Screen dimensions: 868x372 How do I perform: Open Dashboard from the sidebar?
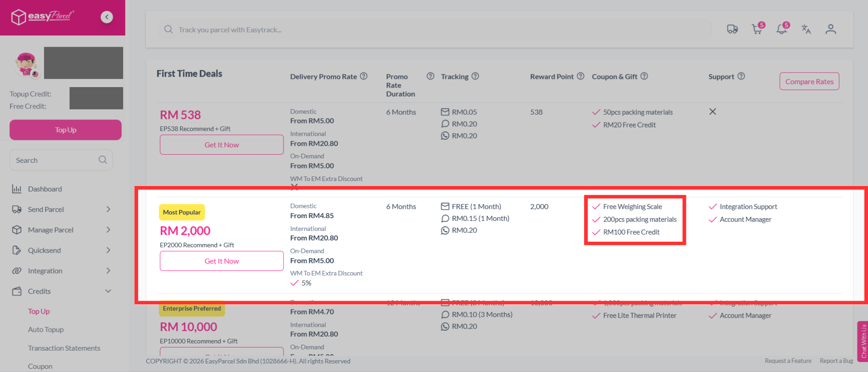coord(45,189)
